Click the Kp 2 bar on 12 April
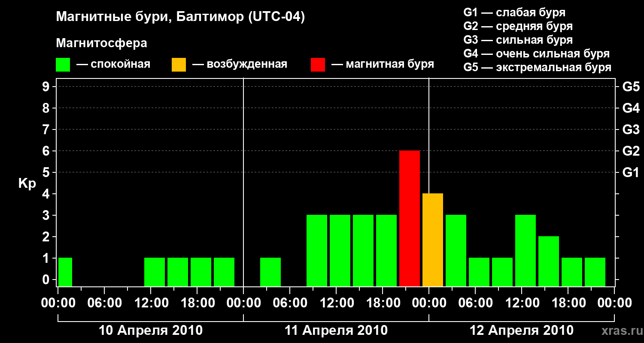 pos(549,262)
